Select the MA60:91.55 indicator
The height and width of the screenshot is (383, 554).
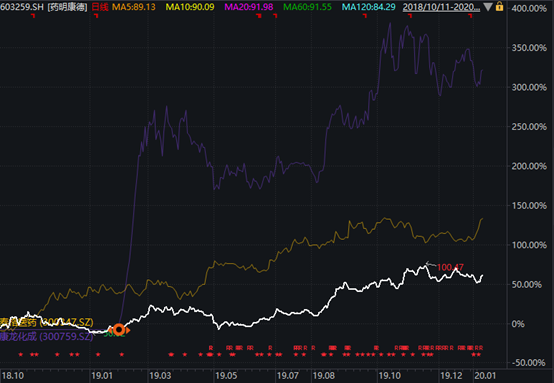point(307,7)
